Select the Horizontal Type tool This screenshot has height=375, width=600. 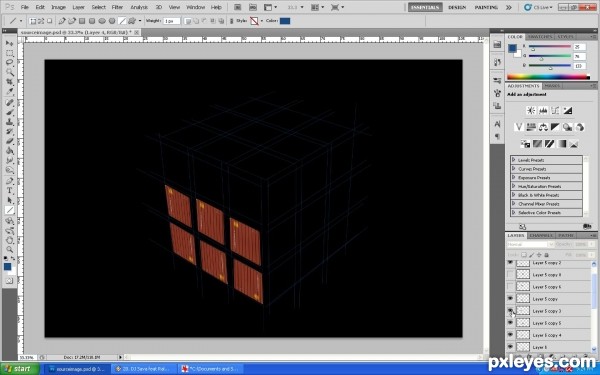pos(10,191)
